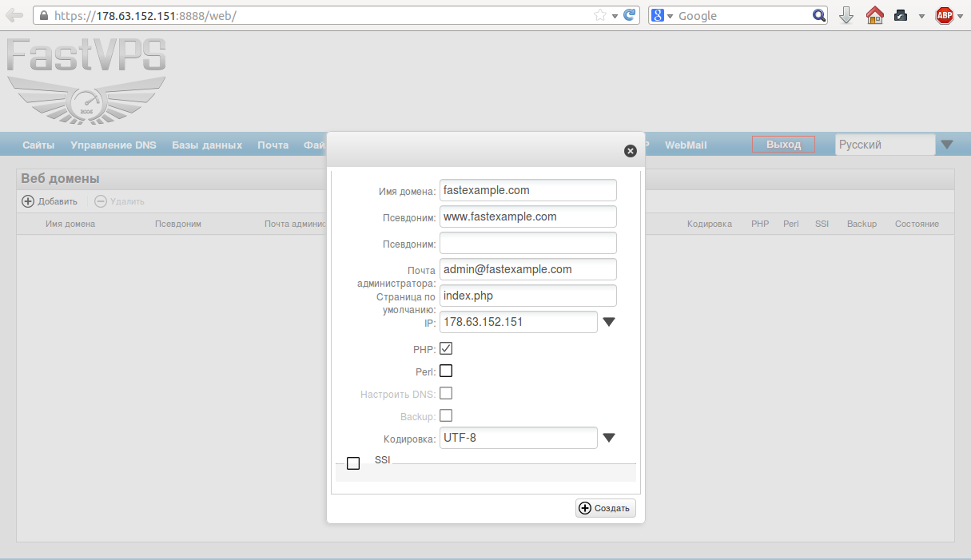Close the domain creation dialog
Viewport: 971px width, 560px height.
pos(631,150)
